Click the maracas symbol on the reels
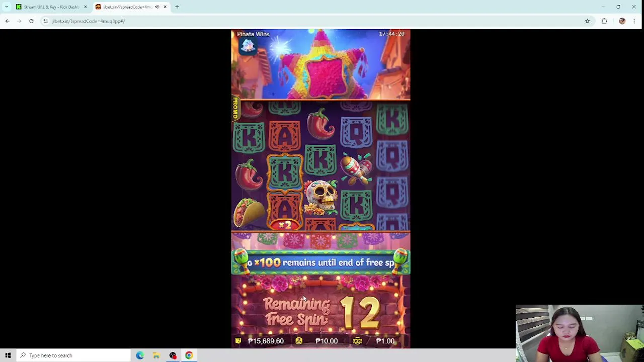 pyautogui.click(x=356, y=169)
